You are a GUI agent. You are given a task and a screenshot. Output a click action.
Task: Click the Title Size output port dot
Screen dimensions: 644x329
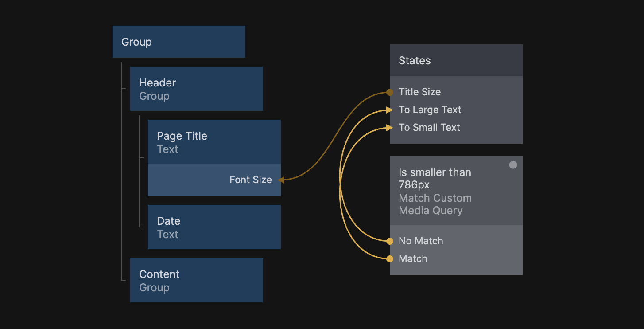pyautogui.click(x=390, y=92)
